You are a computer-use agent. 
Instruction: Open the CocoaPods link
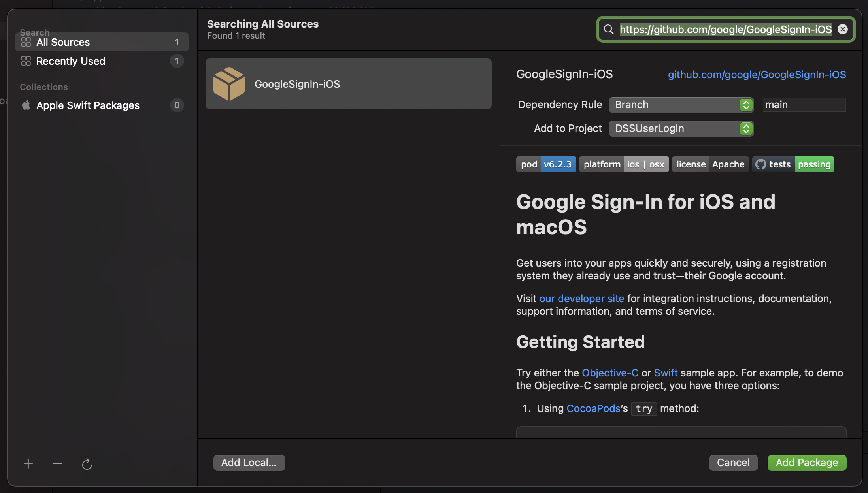click(593, 408)
